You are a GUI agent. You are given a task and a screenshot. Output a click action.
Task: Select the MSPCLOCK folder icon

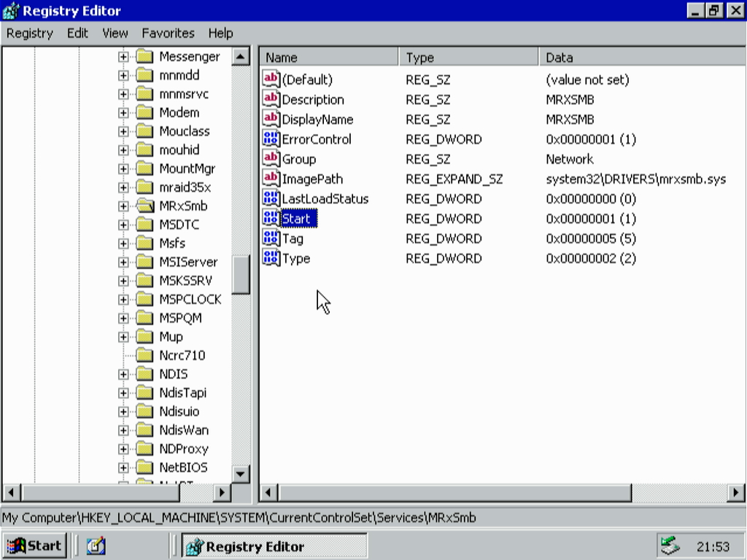144,299
